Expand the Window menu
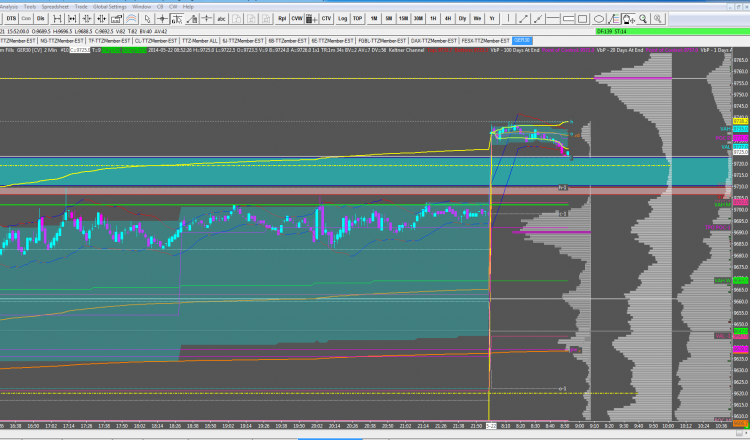750x440 pixels. (141, 7)
